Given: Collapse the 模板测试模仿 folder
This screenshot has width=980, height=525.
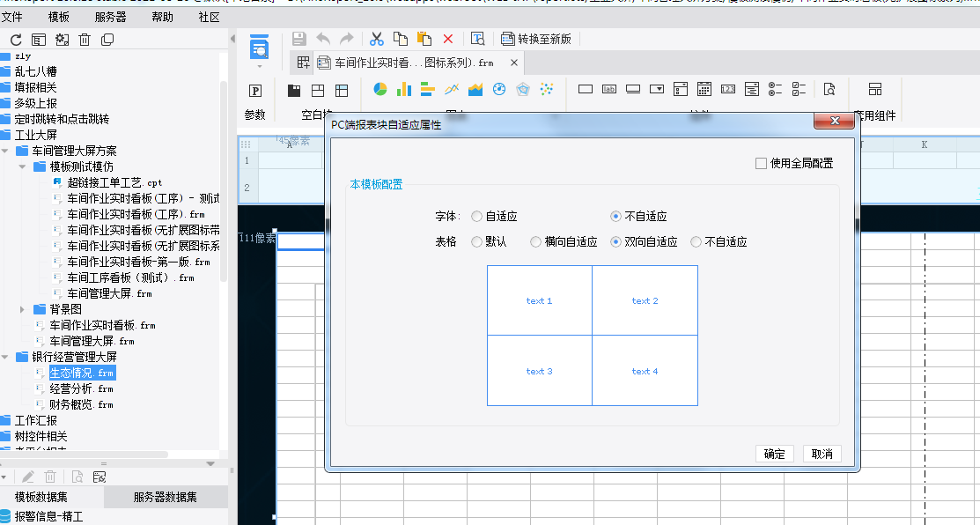Looking at the screenshot, I should (x=23, y=166).
